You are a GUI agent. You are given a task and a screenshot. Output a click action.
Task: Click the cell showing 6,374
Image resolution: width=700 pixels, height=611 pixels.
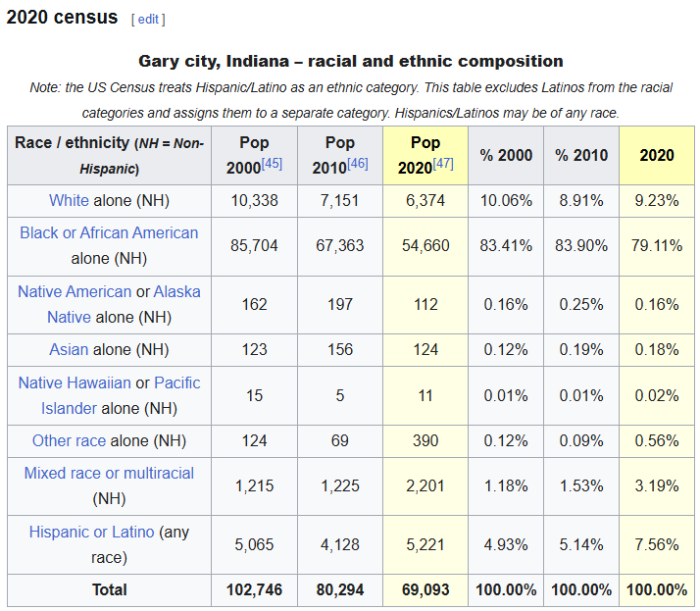click(x=425, y=201)
